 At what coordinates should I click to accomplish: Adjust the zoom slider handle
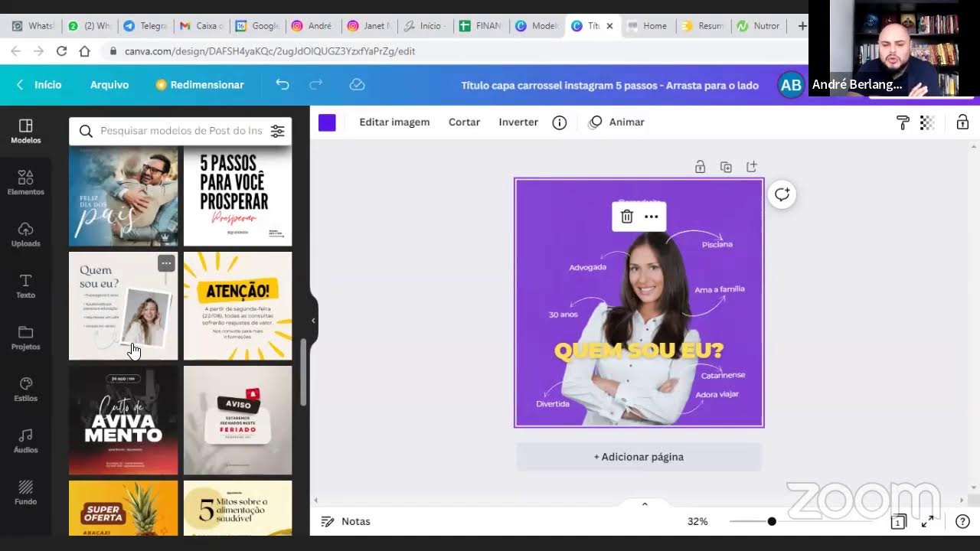(x=772, y=522)
